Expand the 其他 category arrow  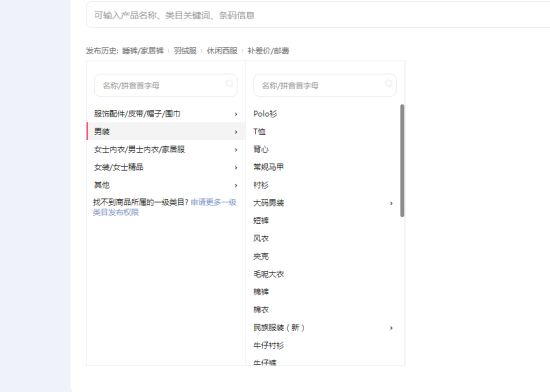[236, 185]
